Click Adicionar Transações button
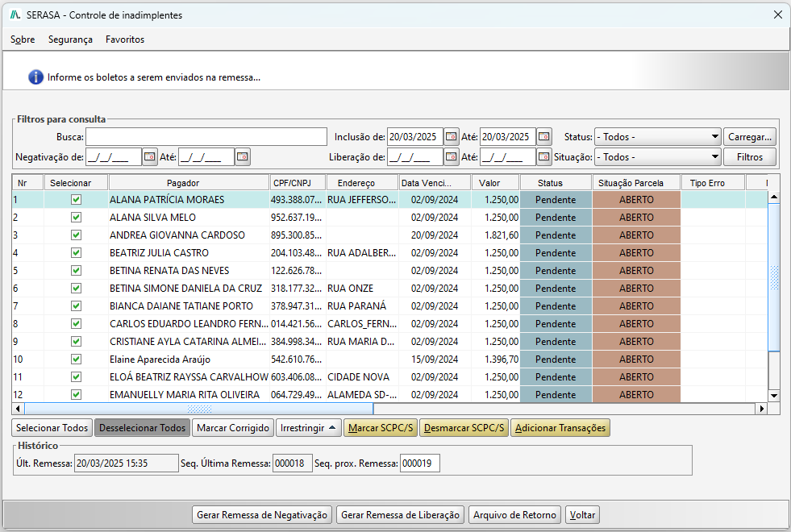This screenshot has width=791, height=532. click(560, 428)
